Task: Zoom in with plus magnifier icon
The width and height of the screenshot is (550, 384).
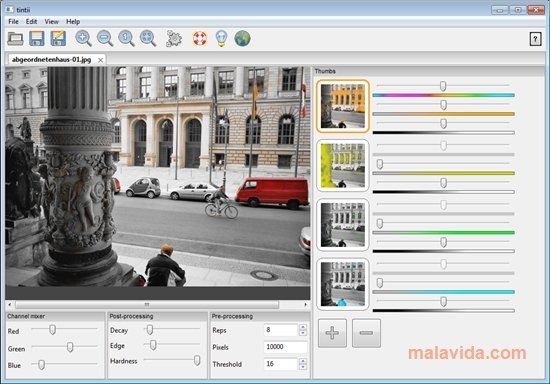Action: 83,39
